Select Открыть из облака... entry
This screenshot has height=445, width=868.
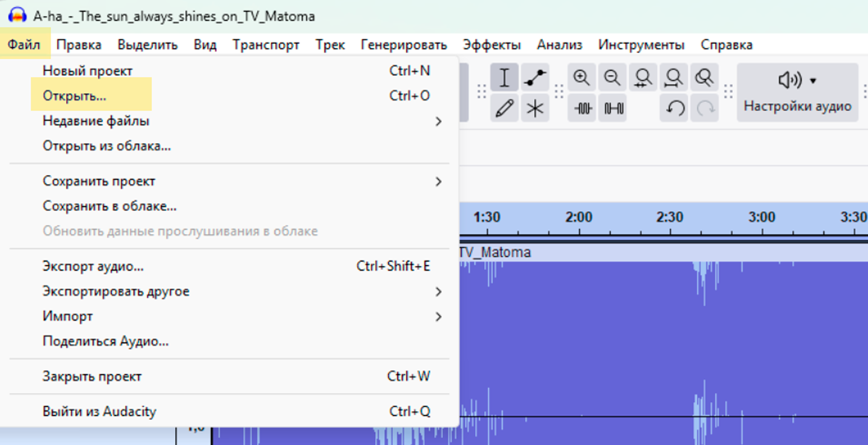229,146
